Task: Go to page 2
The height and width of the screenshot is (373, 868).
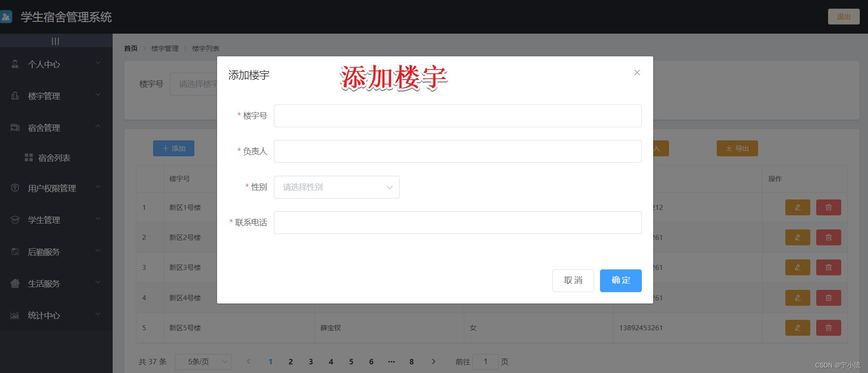Action: click(x=291, y=362)
